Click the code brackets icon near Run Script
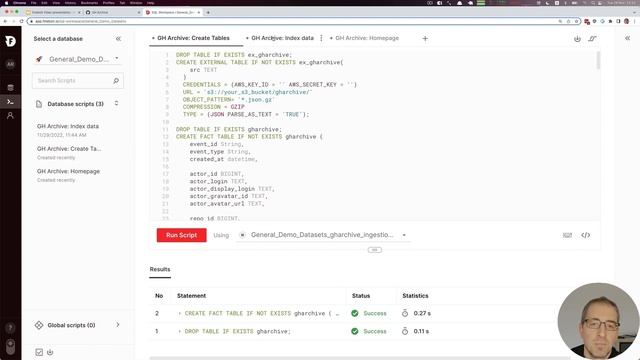640x360 pixels. tap(586, 235)
